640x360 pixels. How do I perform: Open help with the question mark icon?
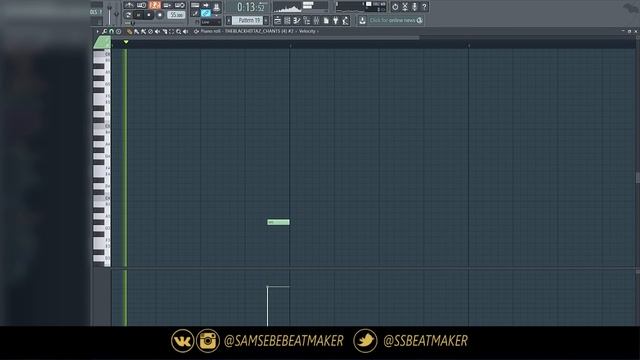[x=424, y=7]
